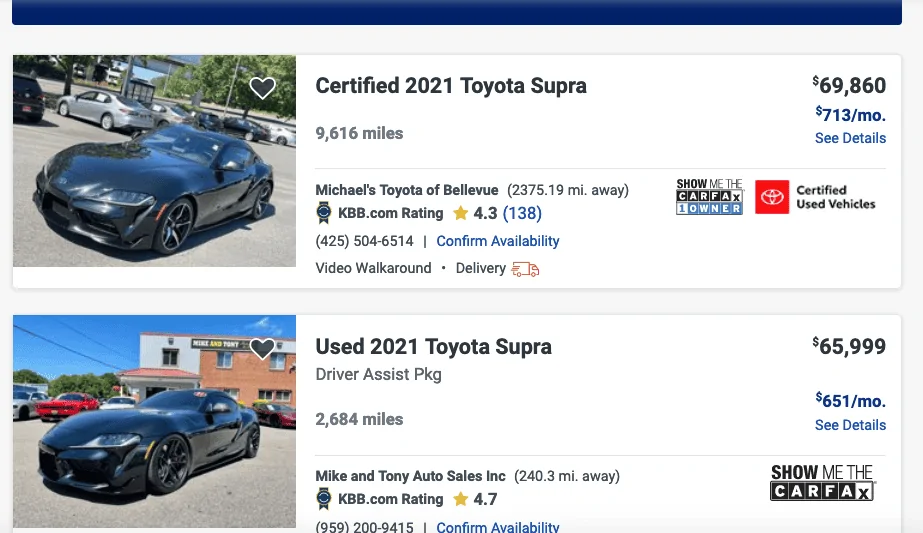Click the KBB.com Rating text for Mike and Tony
Image resolution: width=923 pixels, height=533 pixels.
(390, 499)
